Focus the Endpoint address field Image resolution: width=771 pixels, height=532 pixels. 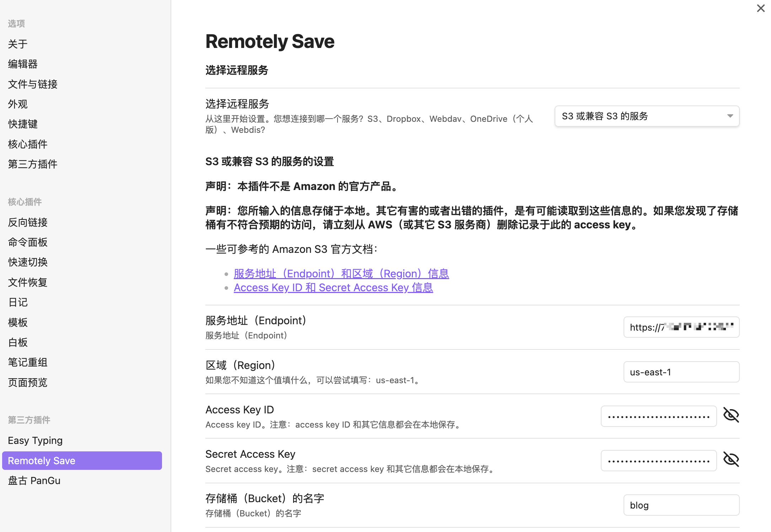click(x=681, y=327)
